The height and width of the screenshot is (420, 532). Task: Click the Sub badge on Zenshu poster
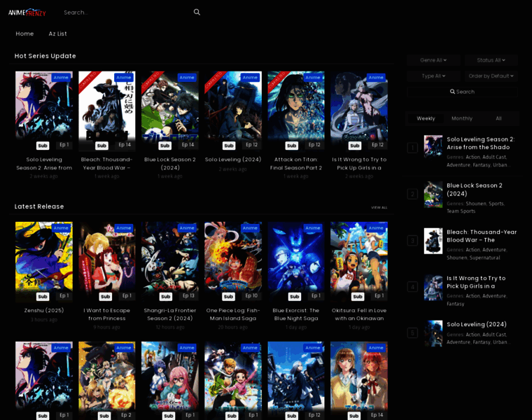click(43, 296)
